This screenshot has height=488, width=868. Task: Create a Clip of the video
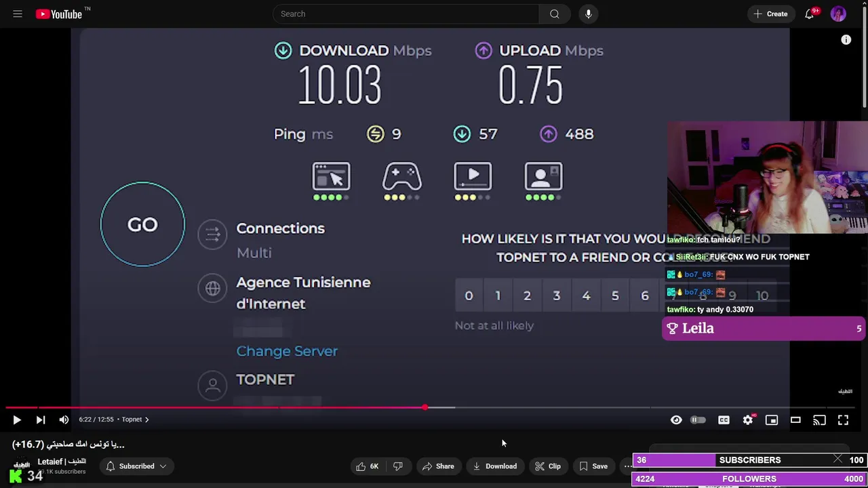coord(547,466)
